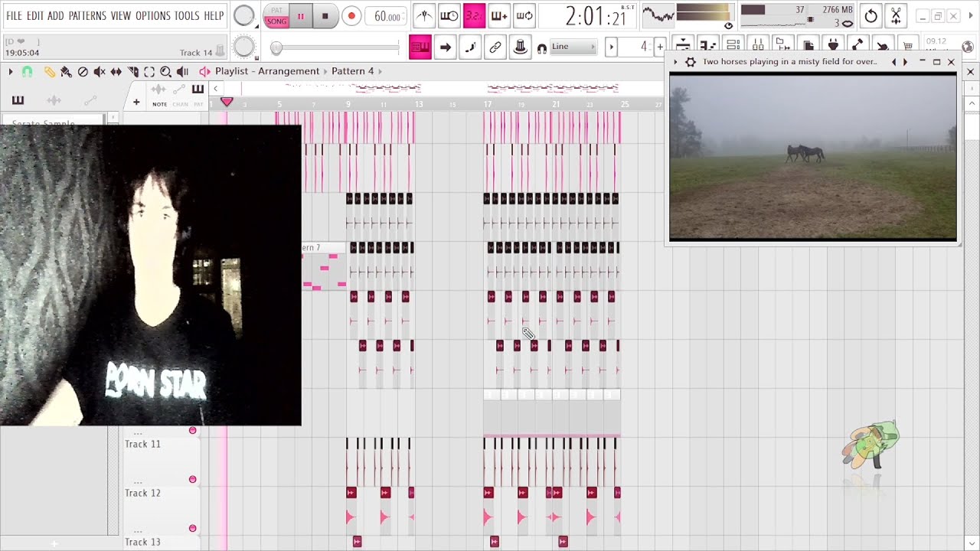This screenshot has height=551, width=980.
Task: Select the playlist Slip tool
Action: point(116,71)
